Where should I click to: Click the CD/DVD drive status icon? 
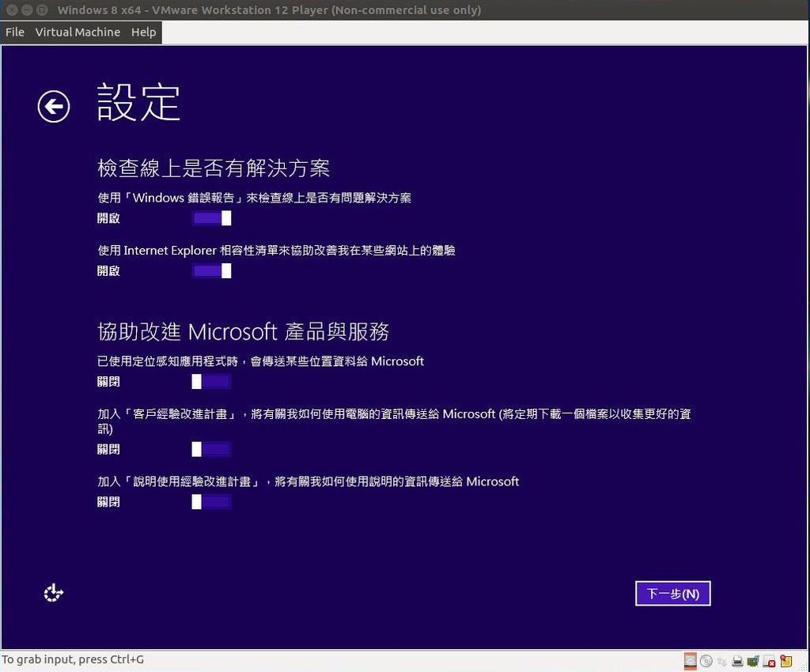706,661
